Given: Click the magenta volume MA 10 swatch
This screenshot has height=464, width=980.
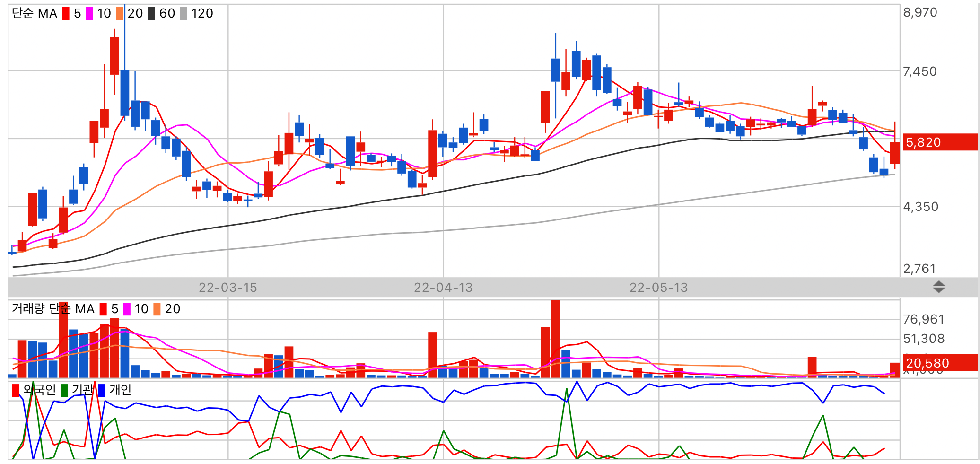Looking at the screenshot, I should click(x=127, y=309).
